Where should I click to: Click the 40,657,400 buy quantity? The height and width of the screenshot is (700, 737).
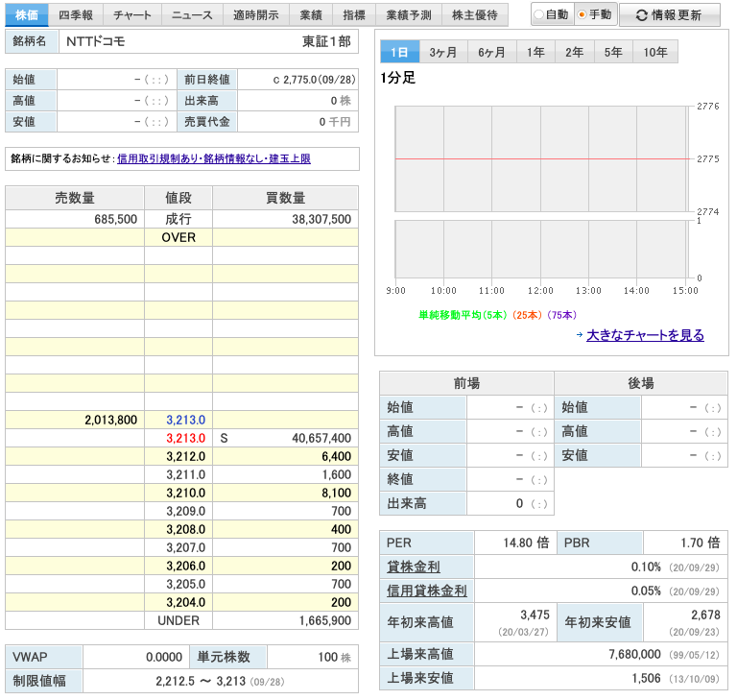(x=321, y=438)
